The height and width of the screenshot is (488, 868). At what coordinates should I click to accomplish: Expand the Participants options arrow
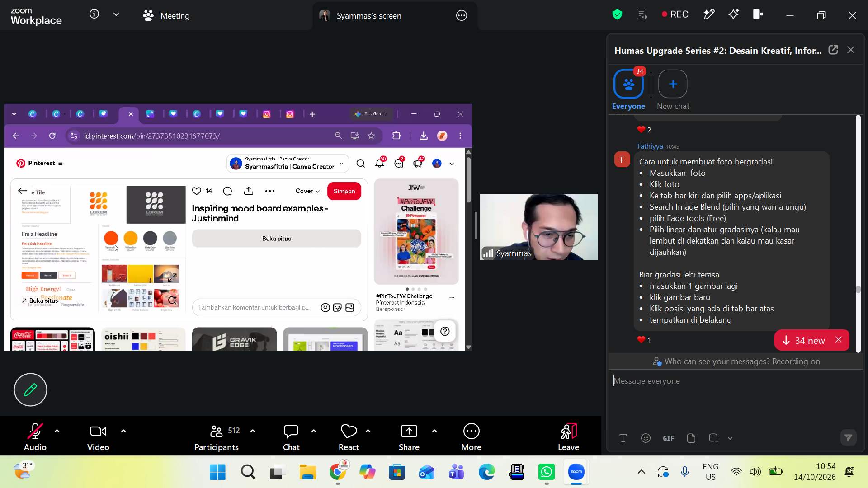point(253,431)
